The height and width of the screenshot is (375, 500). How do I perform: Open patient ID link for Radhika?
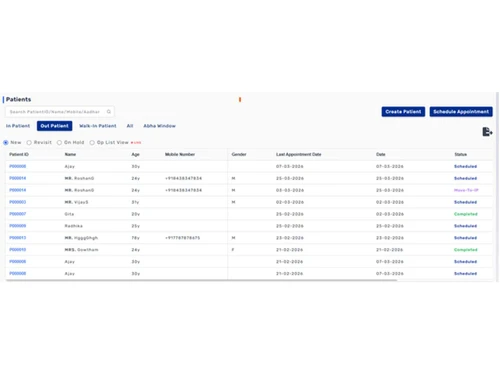coord(18,226)
